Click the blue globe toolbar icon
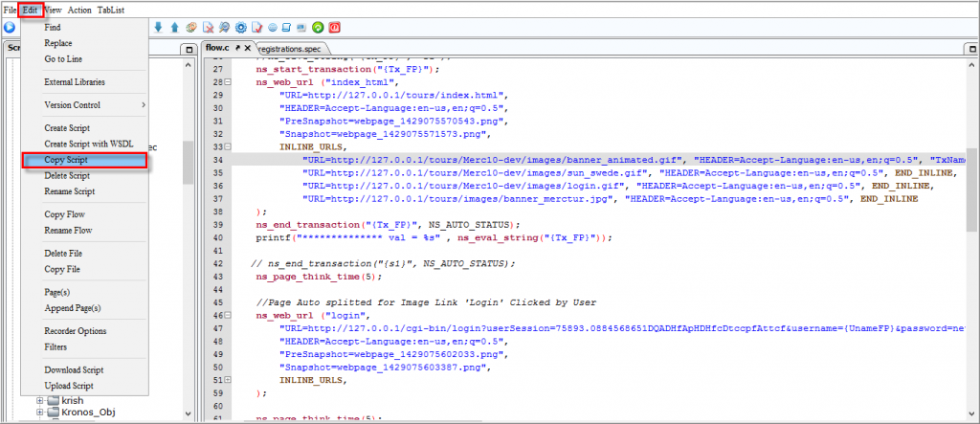This screenshot has height=424, width=980. coord(273,28)
